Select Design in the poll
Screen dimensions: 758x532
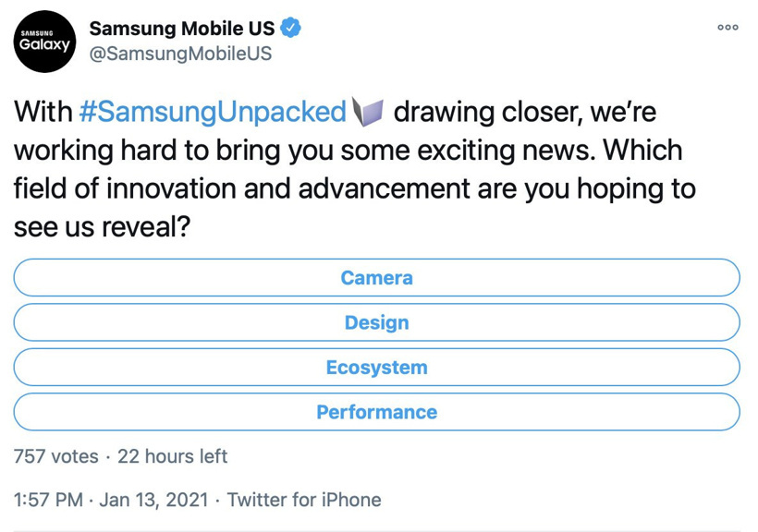[377, 322]
